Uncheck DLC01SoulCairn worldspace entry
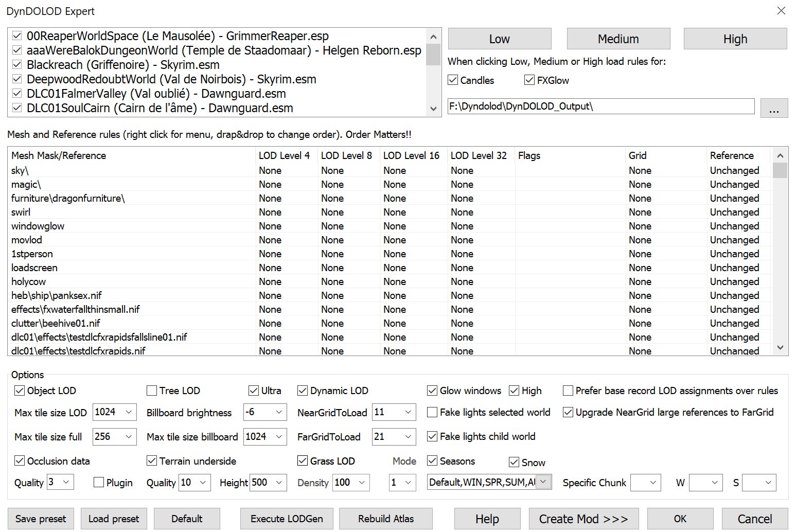The height and width of the screenshot is (532, 796). pyautogui.click(x=17, y=108)
